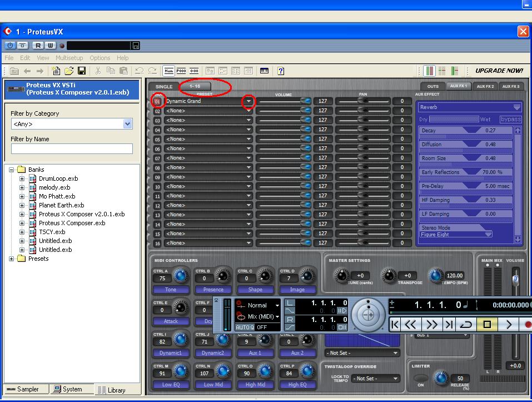Click the forward arrow toolbar icon
The height and width of the screenshot is (402, 532).
point(40,71)
